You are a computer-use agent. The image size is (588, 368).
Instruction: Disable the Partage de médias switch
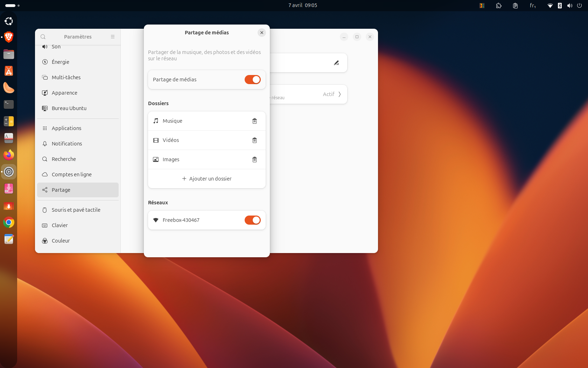point(252,80)
